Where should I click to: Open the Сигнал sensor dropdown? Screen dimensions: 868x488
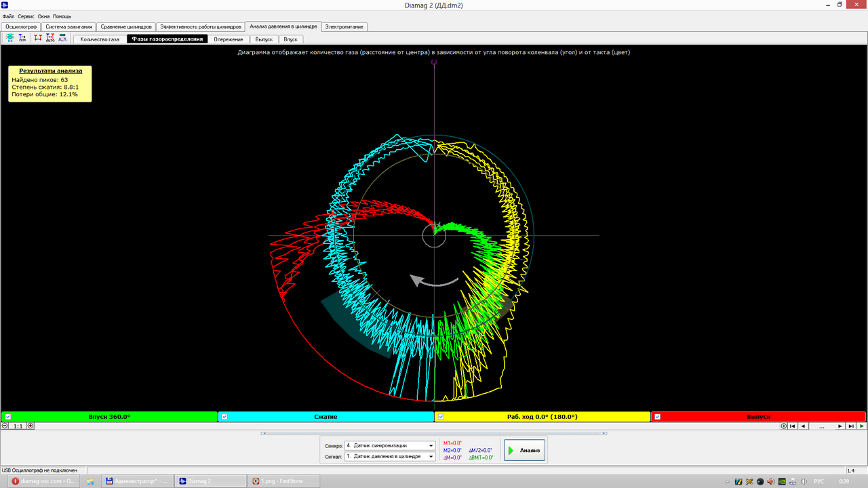click(390, 456)
